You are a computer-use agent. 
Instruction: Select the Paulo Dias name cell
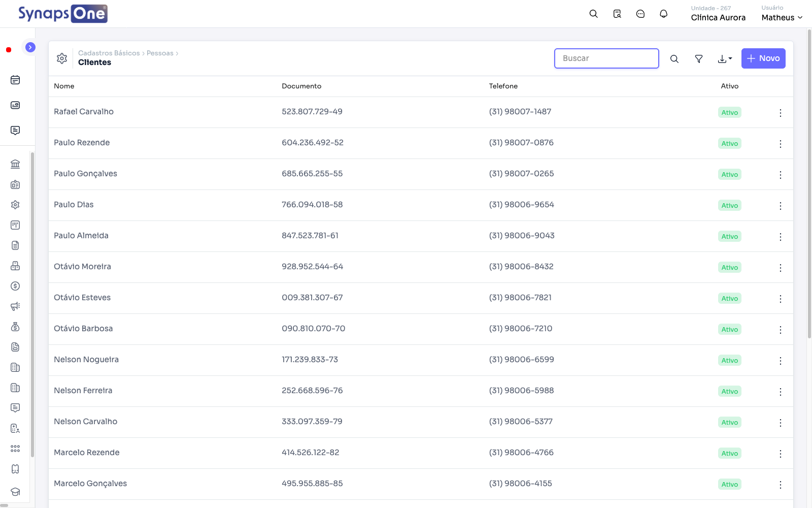pos(74,205)
